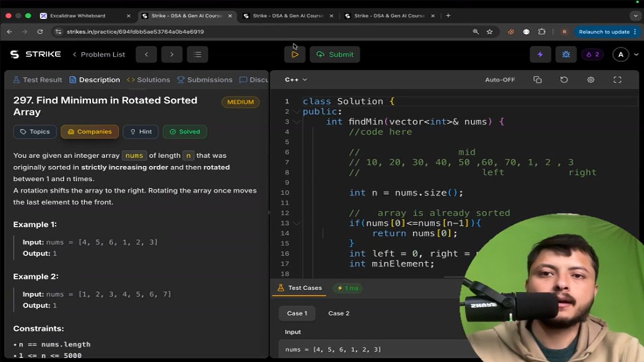Toggle the Auto-OFF setting

(x=500, y=79)
